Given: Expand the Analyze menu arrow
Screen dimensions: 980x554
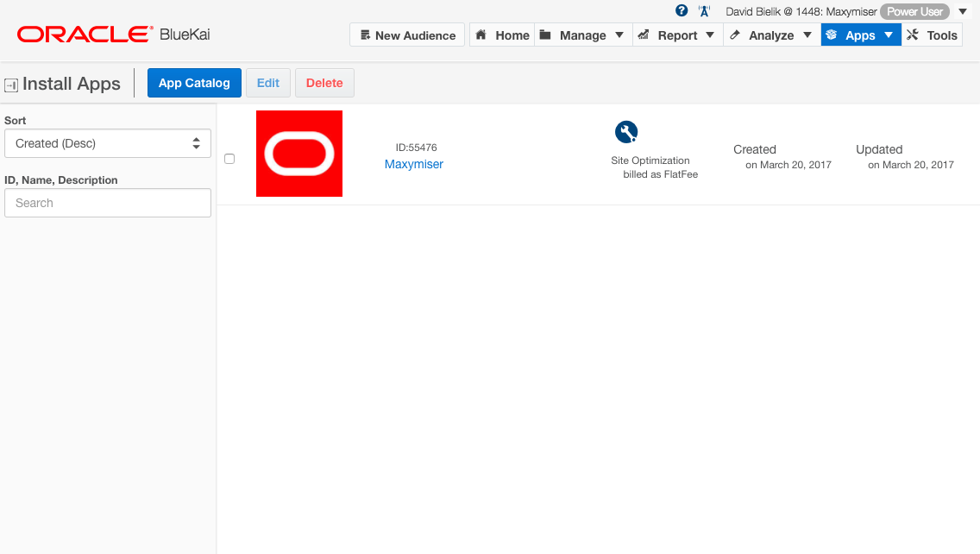Looking at the screenshot, I should pyautogui.click(x=807, y=35).
